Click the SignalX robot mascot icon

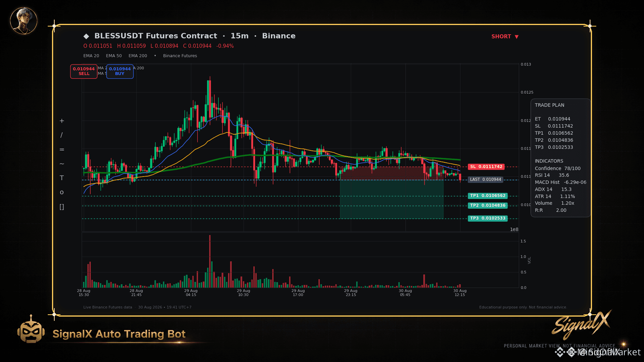click(31, 329)
